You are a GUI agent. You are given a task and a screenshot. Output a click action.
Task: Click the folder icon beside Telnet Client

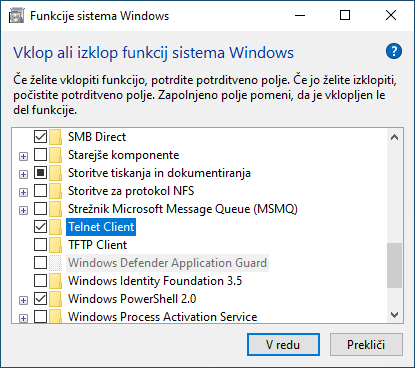[x=55, y=227]
